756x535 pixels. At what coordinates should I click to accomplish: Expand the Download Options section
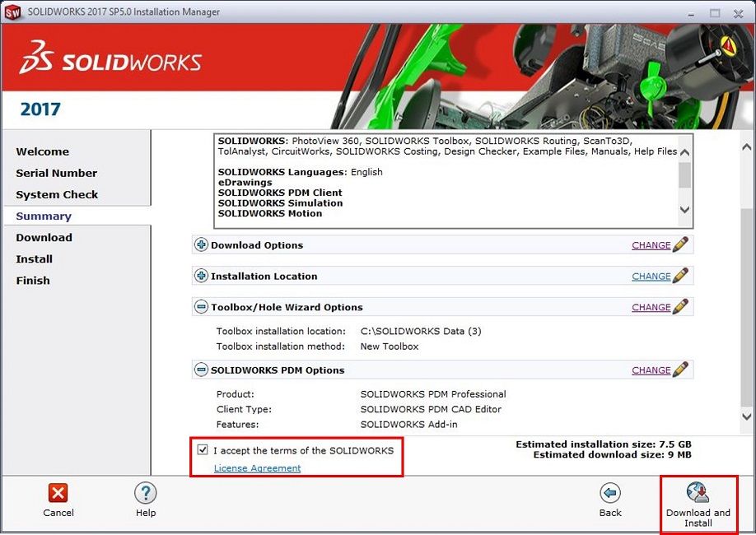point(200,244)
